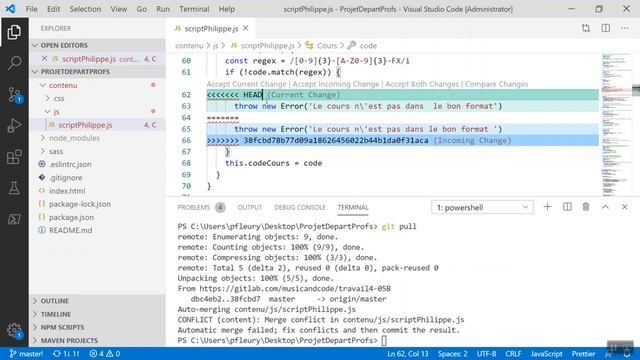Synchronize changes in status bar
Screen dimensions: 640x360
pyautogui.click(x=66, y=353)
